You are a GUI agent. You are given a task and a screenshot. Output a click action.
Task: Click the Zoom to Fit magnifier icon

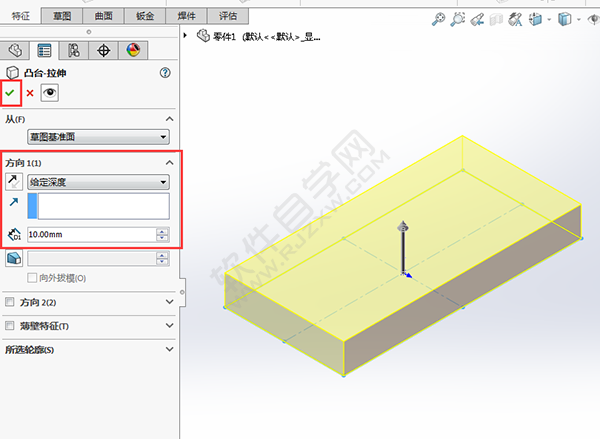coord(438,19)
